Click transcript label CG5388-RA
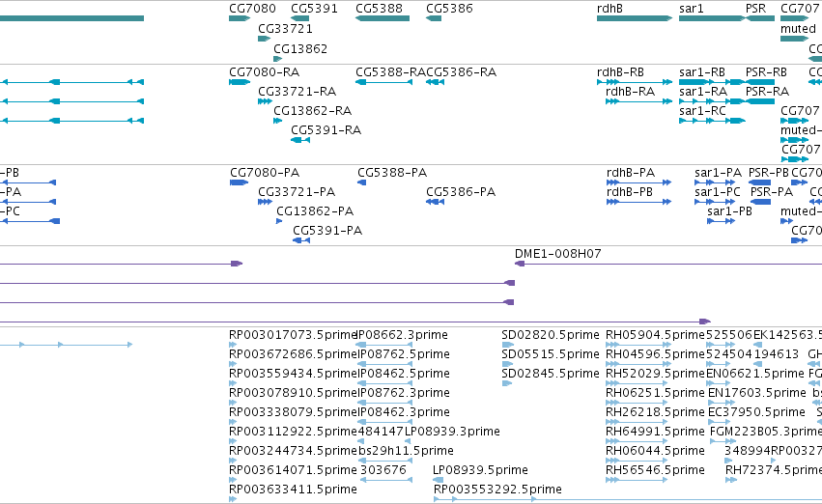 (390, 71)
